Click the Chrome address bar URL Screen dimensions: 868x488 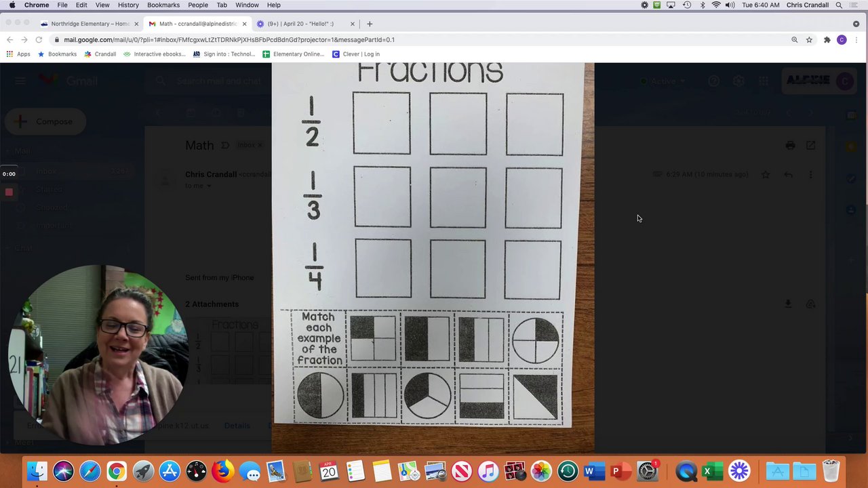pyautogui.click(x=229, y=40)
